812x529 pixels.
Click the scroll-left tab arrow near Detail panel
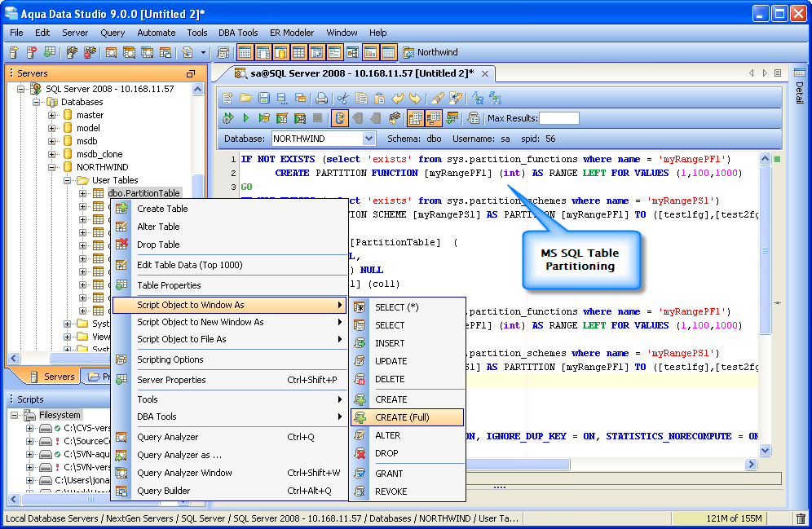coord(752,73)
